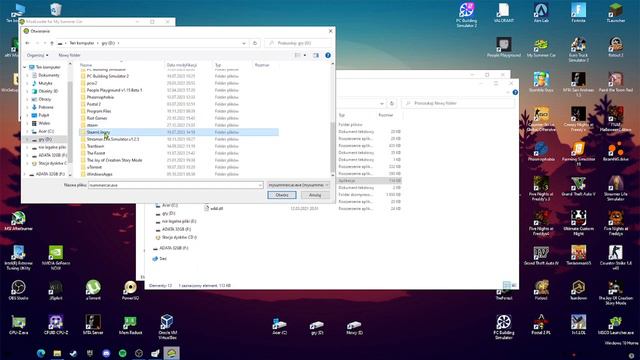Open the Grand Theft Auto V desktop shortcut
This screenshot has height=360, width=640.
click(578, 187)
